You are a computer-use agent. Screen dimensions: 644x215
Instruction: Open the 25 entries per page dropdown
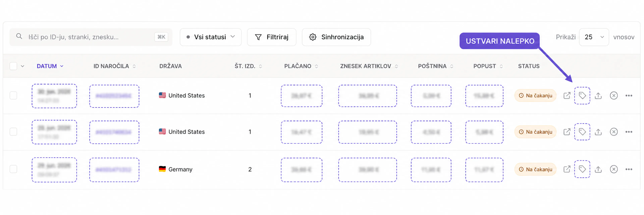pyautogui.click(x=594, y=37)
